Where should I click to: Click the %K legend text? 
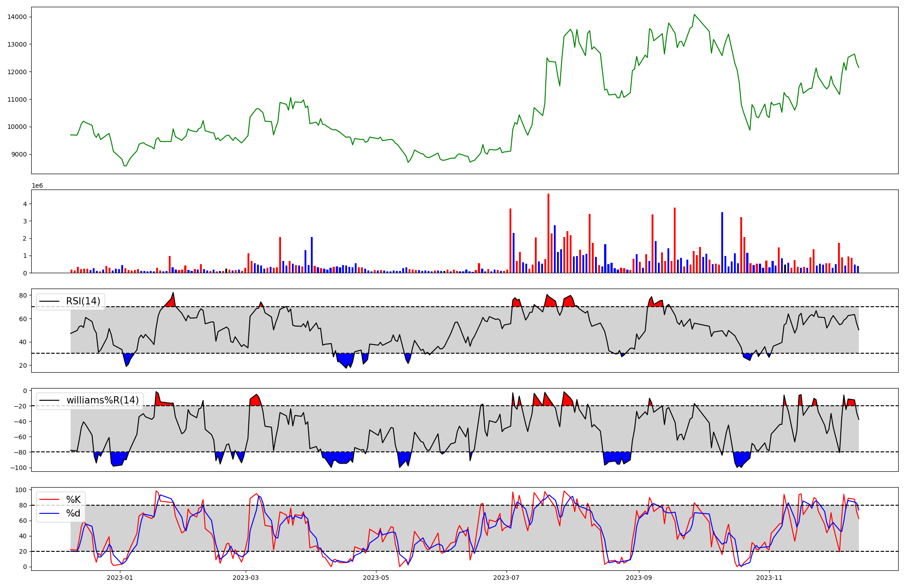coord(73,499)
